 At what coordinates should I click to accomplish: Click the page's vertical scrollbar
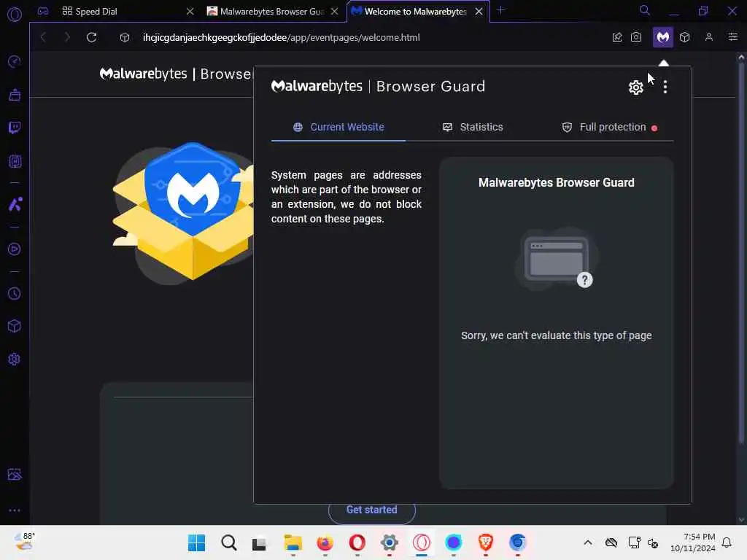click(x=741, y=252)
